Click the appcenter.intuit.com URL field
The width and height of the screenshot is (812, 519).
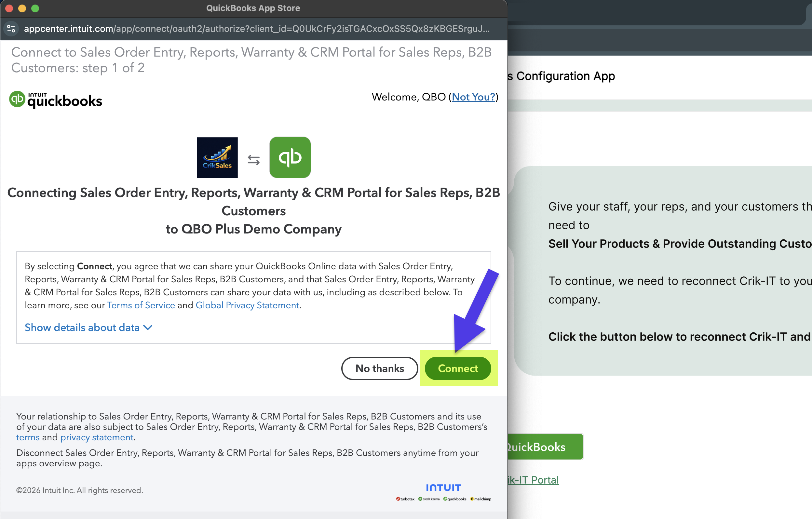point(256,29)
